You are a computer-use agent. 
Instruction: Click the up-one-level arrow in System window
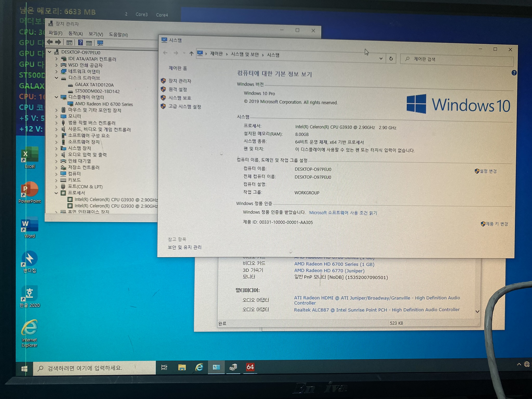[x=191, y=54]
